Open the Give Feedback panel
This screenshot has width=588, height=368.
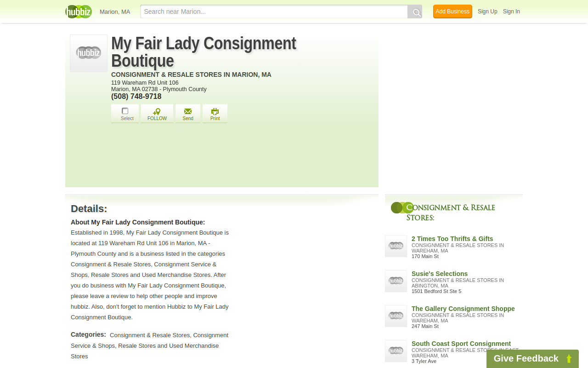[x=532, y=359]
